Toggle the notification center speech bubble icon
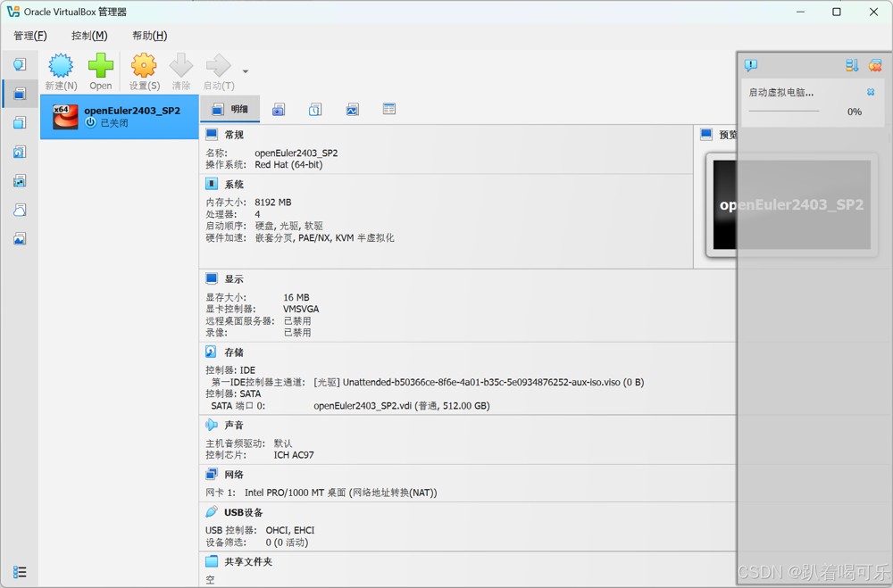Image resolution: width=893 pixels, height=588 pixels. (751, 65)
